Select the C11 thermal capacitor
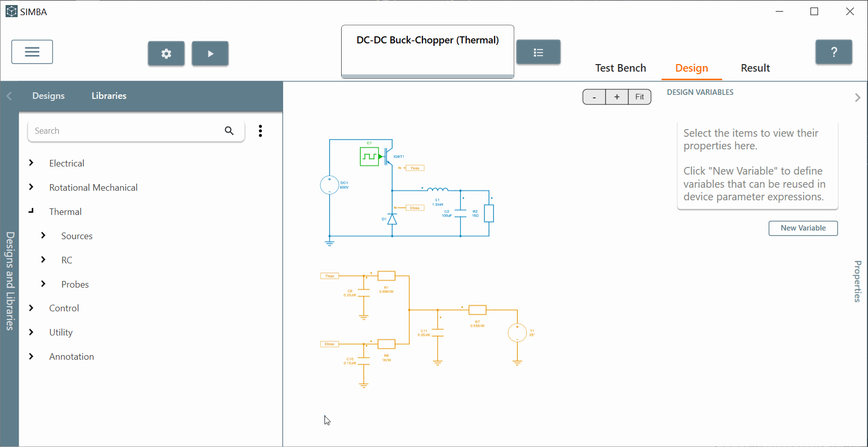Viewport: 868px width, 447px height. click(x=438, y=333)
